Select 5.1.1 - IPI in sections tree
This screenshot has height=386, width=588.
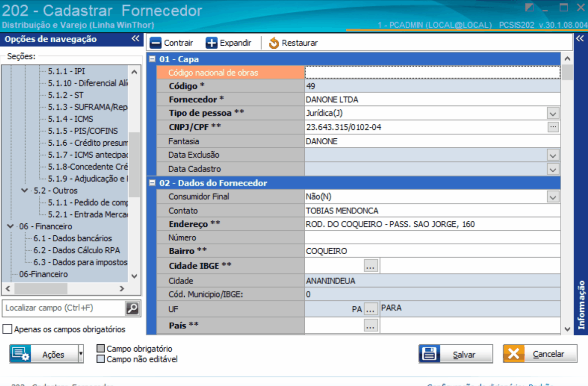click(x=66, y=71)
